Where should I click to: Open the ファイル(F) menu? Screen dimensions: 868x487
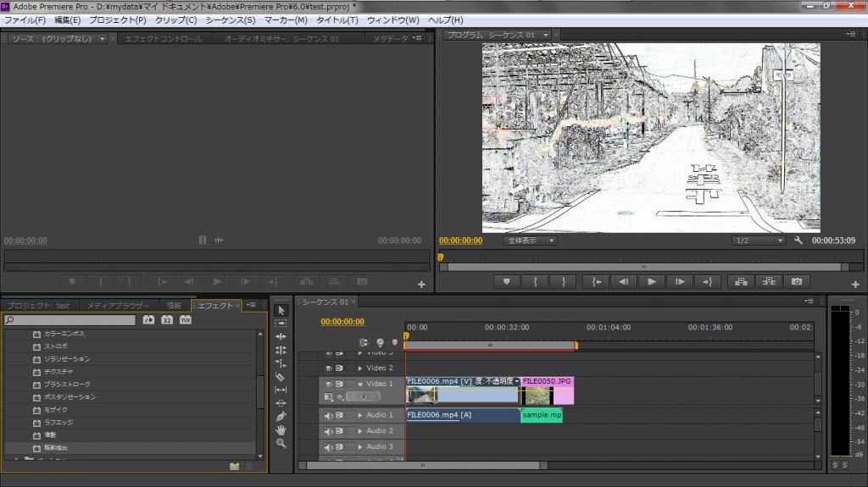pyautogui.click(x=25, y=20)
